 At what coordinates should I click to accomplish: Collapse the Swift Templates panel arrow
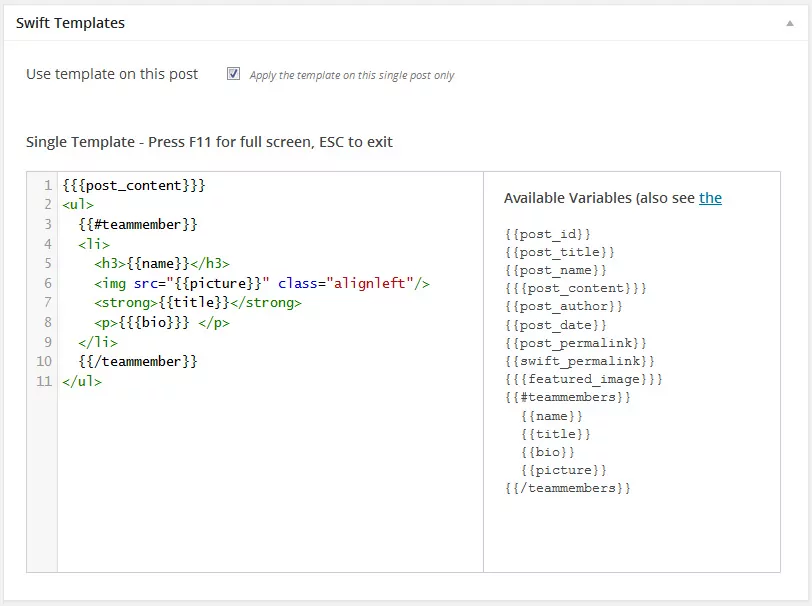click(790, 23)
